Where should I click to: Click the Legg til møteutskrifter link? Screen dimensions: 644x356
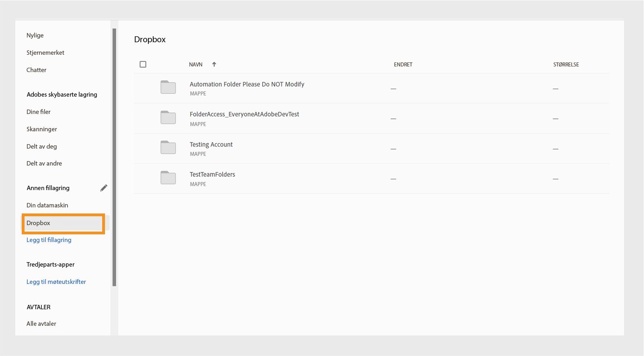tap(56, 282)
